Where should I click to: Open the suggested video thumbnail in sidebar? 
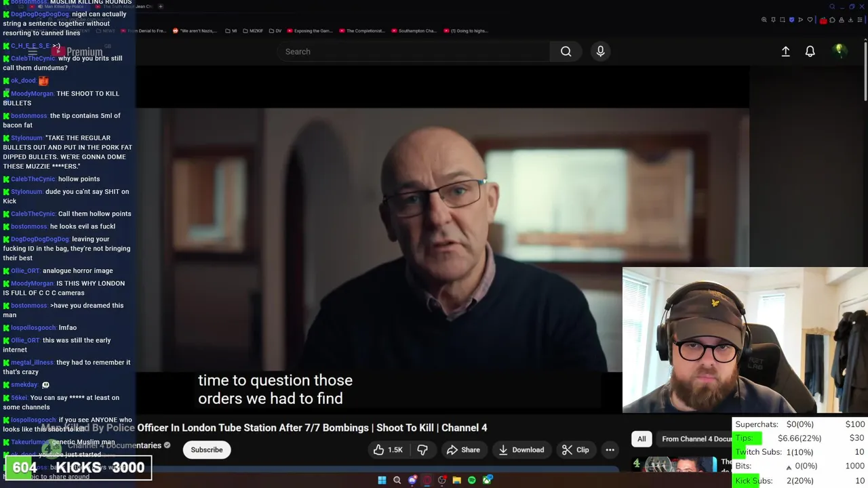point(675,465)
